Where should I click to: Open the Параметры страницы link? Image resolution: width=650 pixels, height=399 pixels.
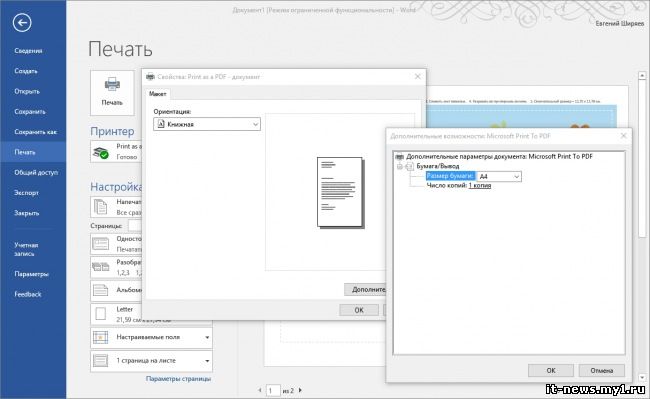point(178,379)
